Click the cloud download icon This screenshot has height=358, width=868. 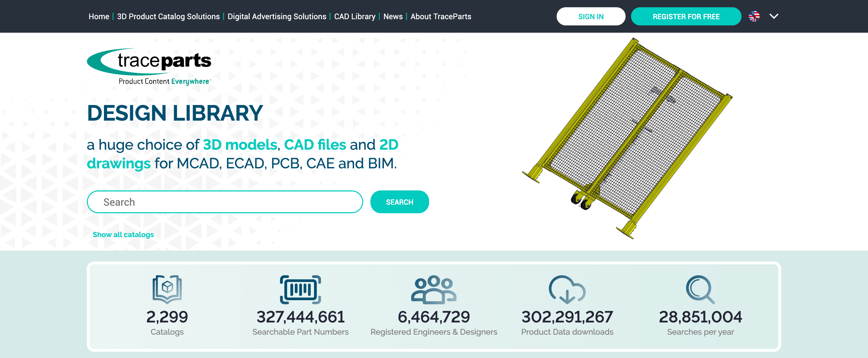567,290
